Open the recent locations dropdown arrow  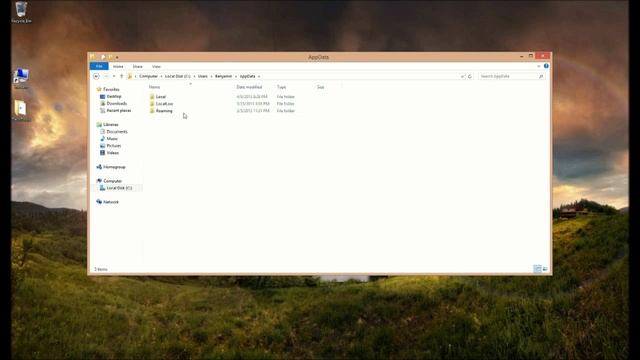(x=114, y=76)
